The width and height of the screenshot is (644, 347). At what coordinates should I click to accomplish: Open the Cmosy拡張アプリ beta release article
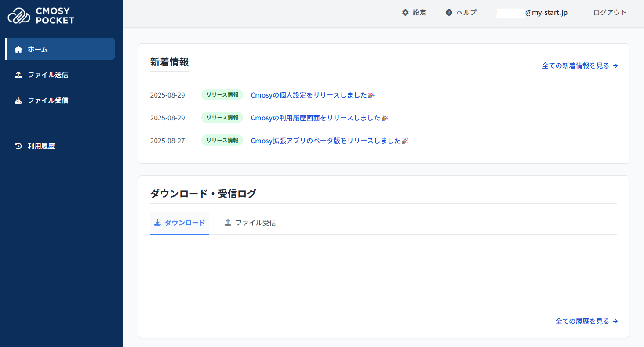pyautogui.click(x=326, y=141)
